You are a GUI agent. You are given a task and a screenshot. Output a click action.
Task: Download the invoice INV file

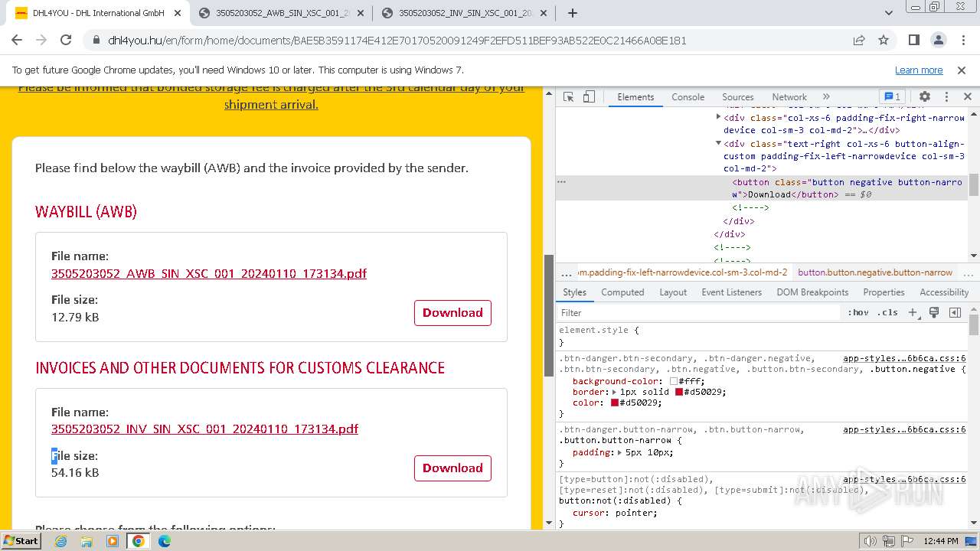point(452,468)
